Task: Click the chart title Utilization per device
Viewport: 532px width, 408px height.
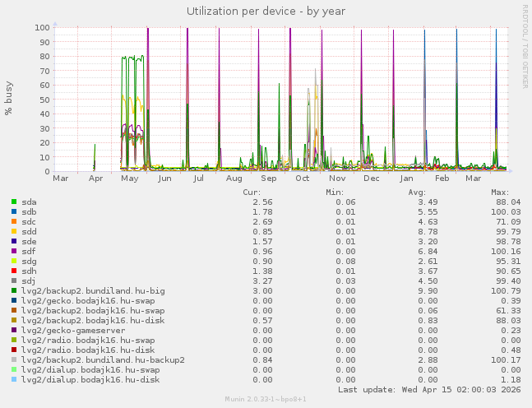Action: [x=266, y=12]
